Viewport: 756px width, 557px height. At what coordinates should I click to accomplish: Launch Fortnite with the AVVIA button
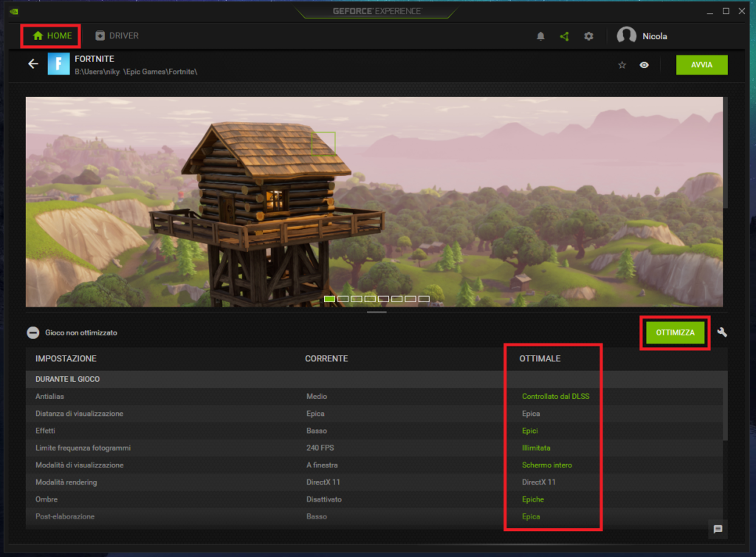click(701, 64)
